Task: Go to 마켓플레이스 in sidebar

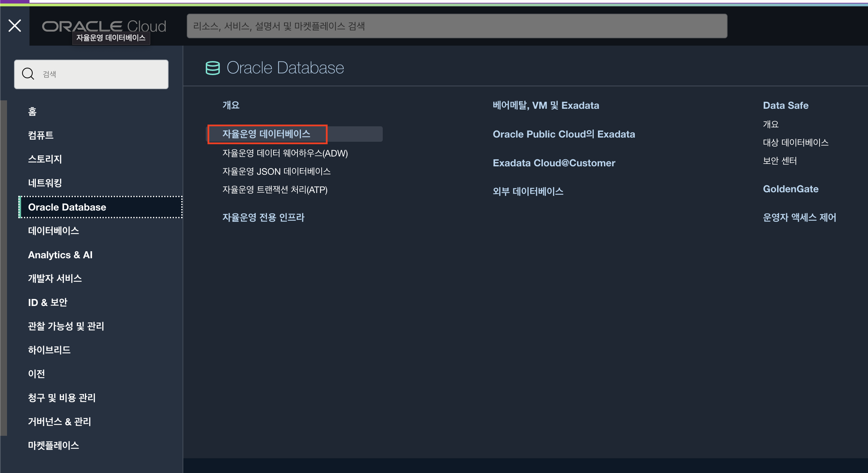Action: pos(53,445)
